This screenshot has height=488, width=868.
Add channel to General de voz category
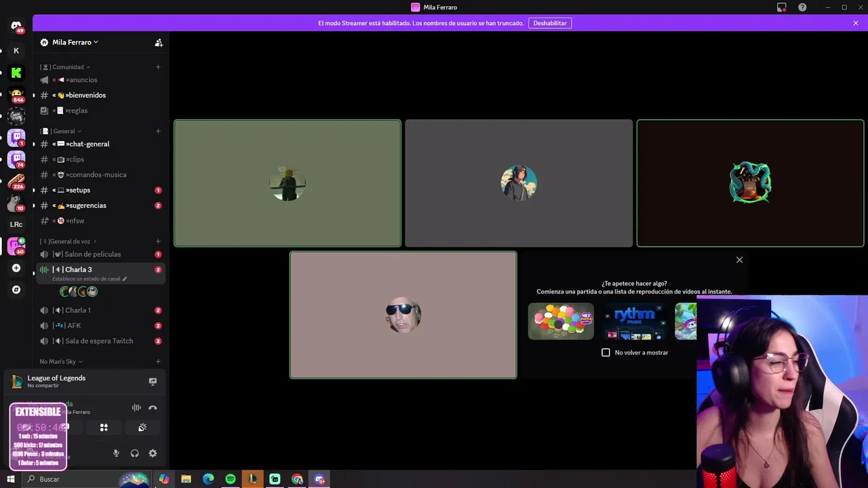pyautogui.click(x=158, y=241)
